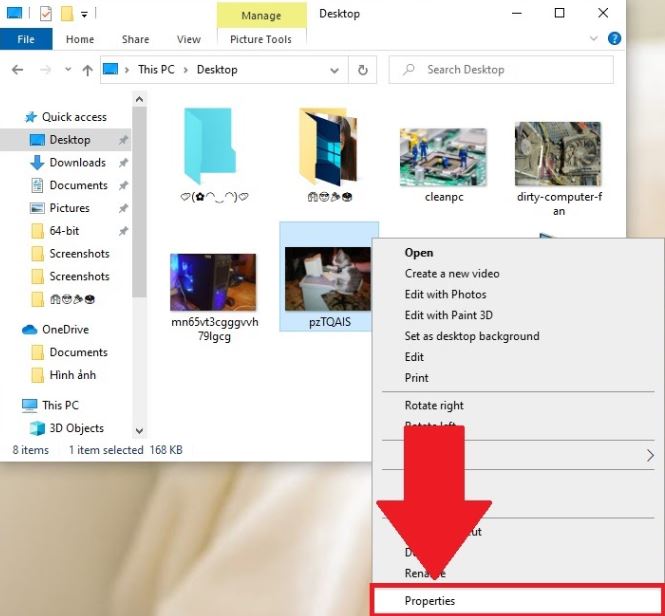Minimize the Desktop Explorer window
Viewport: 665px width, 616px height.
coord(517,14)
